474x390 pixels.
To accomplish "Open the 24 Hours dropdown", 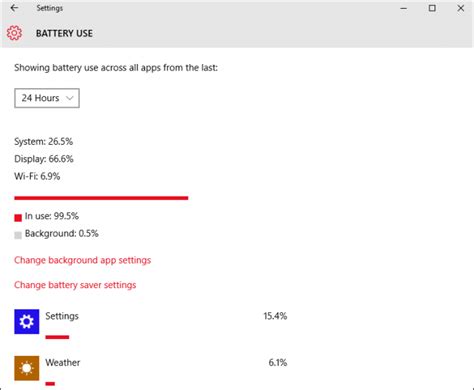I will coord(47,98).
